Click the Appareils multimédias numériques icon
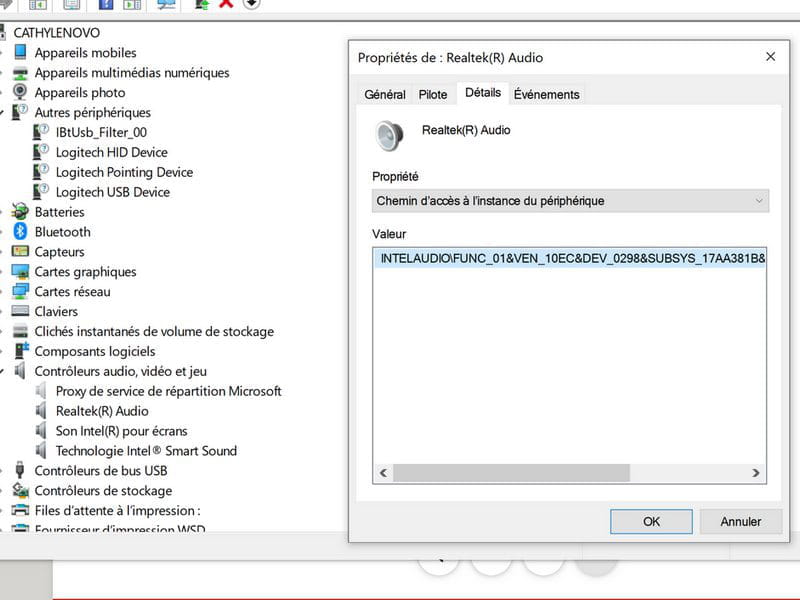 click(x=20, y=73)
